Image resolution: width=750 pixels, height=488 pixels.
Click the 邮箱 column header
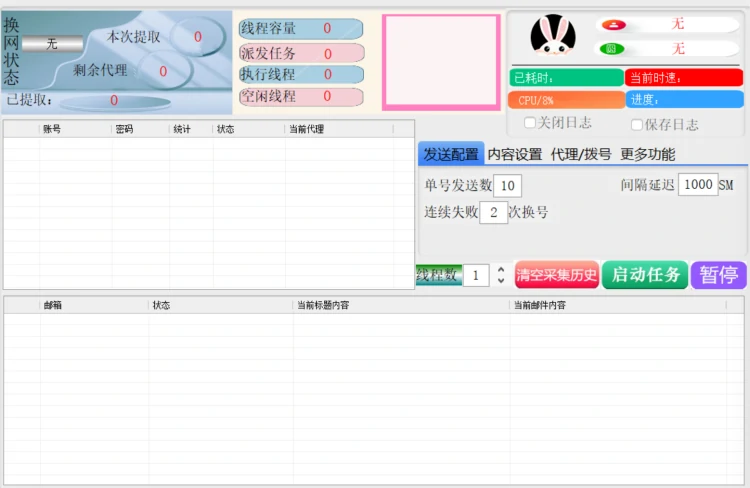94,305
